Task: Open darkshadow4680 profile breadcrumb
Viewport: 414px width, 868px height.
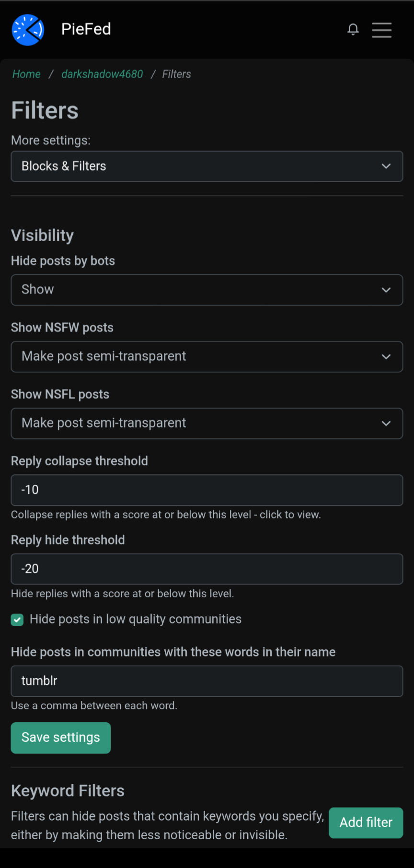Action: point(102,74)
